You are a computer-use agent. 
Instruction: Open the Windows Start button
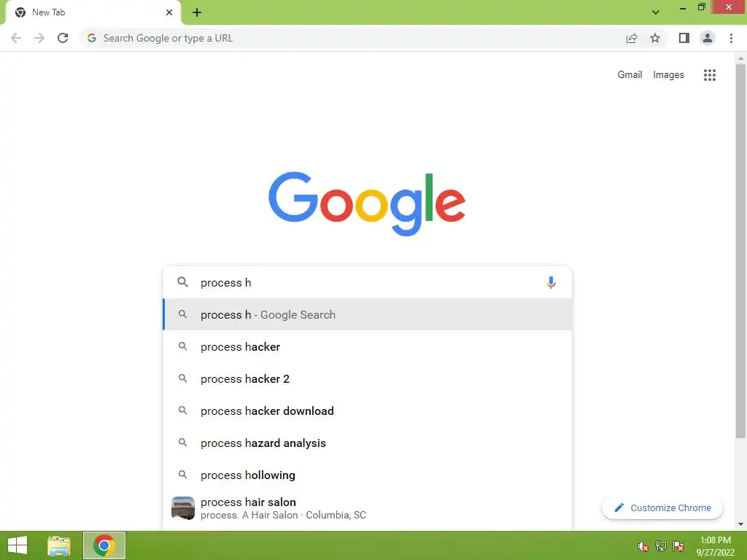click(x=18, y=545)
